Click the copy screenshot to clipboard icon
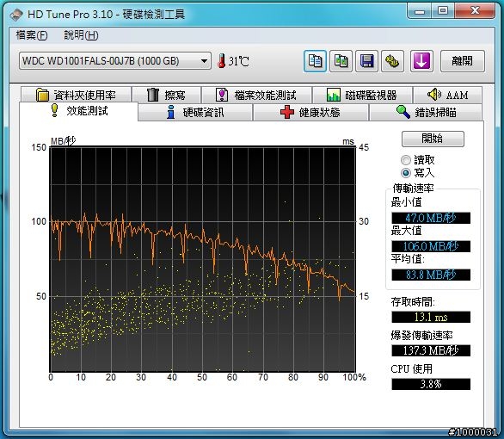The height and width of the screenshot is (439, 504). (341, 61)
